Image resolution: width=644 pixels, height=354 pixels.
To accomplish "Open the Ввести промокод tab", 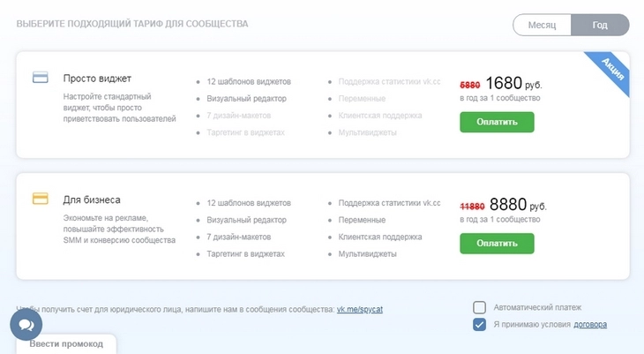I will tap(66, 343).
